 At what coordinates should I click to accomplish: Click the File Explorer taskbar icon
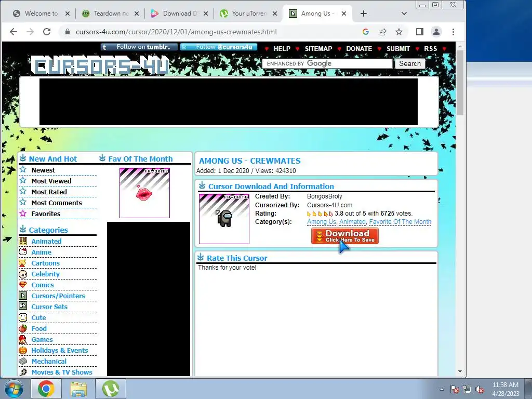coord(79,389)
